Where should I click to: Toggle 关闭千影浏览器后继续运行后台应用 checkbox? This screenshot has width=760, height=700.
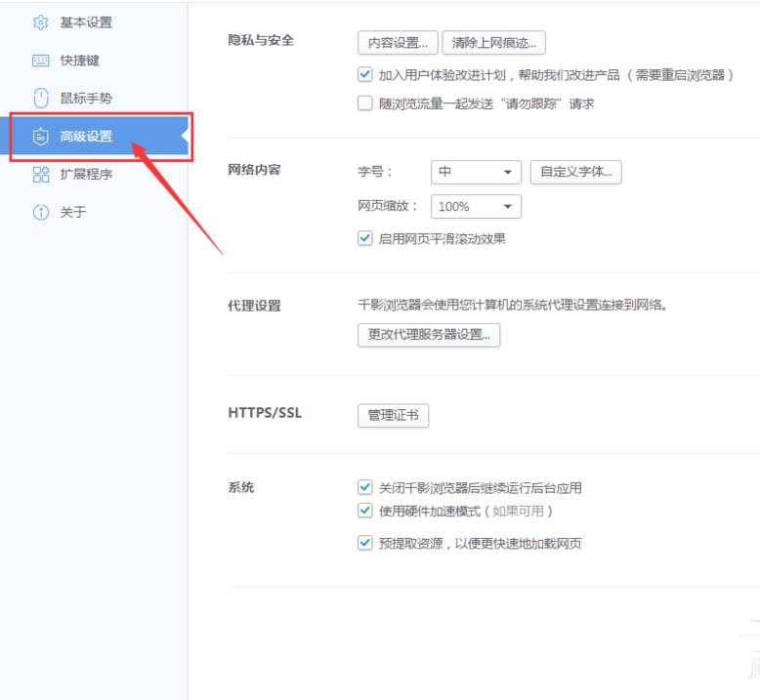(365, 487)
